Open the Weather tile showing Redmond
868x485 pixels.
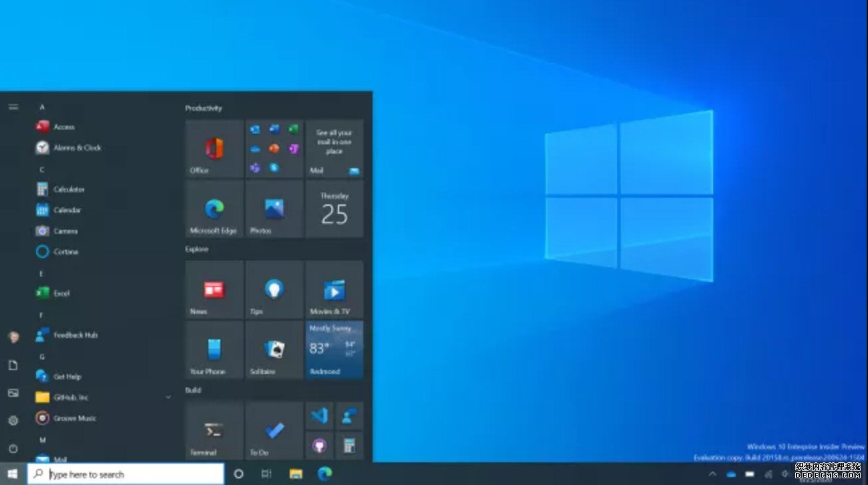click(x=335, y=350)
